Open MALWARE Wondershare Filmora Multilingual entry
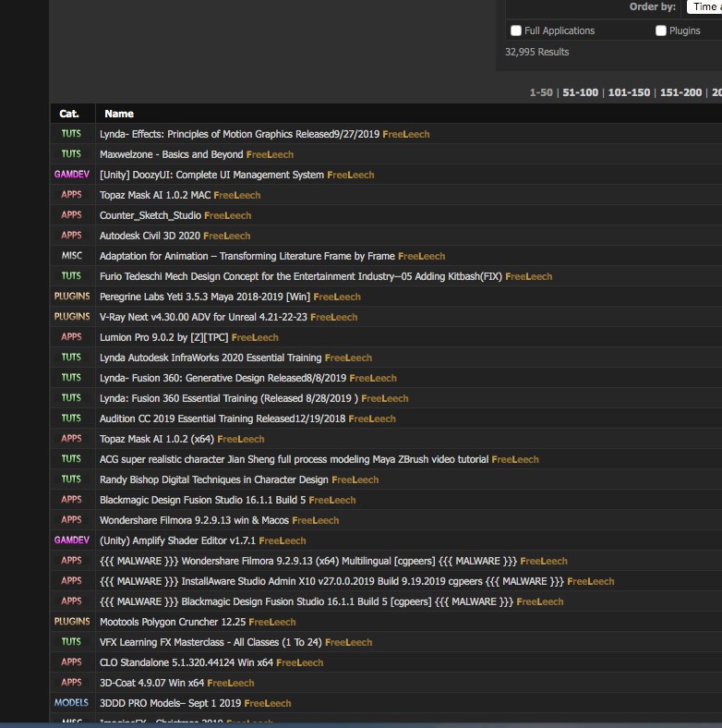722x728 pixels. click(x=308, y=562)
